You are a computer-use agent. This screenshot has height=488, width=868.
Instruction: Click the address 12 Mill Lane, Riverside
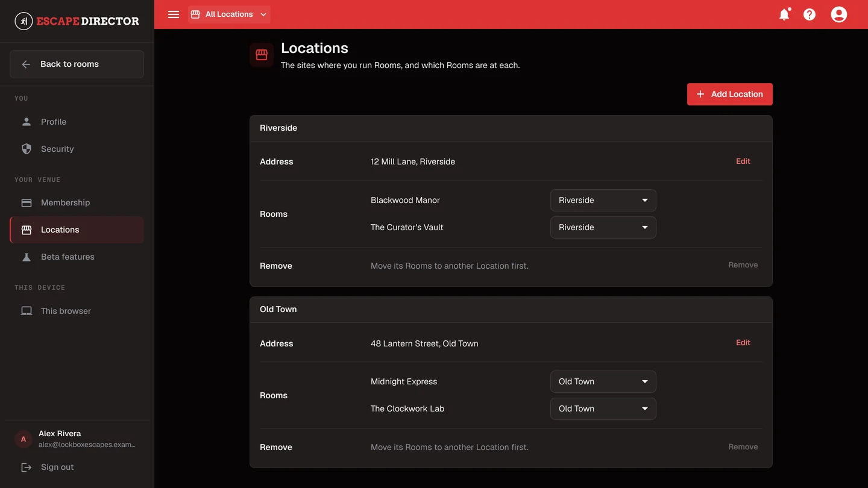pyautogui.click(x=413, y=161)
